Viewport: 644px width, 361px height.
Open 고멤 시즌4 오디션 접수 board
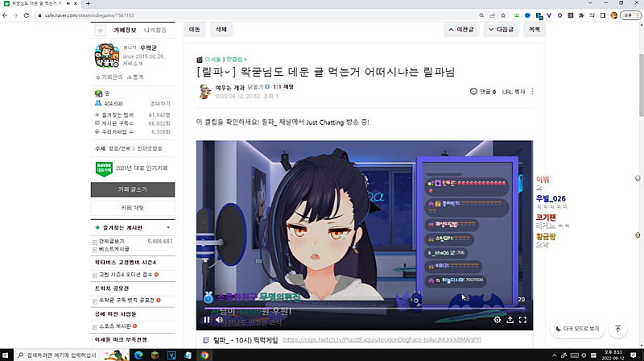click(x=126, y=275)
